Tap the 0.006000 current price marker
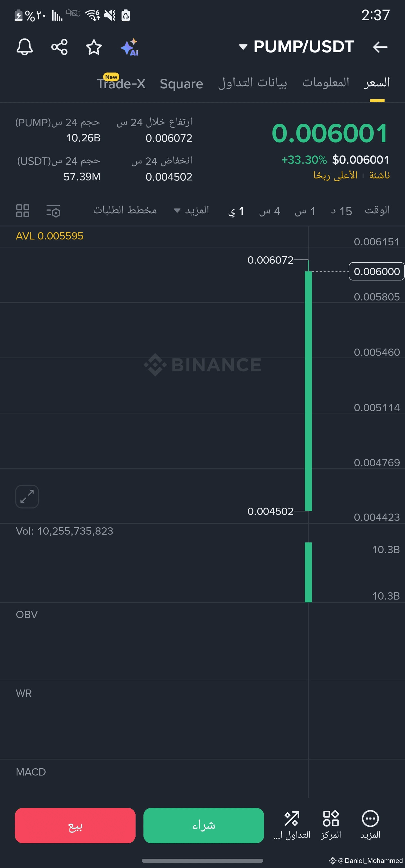This screenshot has height=868, width=405. click(x=377, y=271)
